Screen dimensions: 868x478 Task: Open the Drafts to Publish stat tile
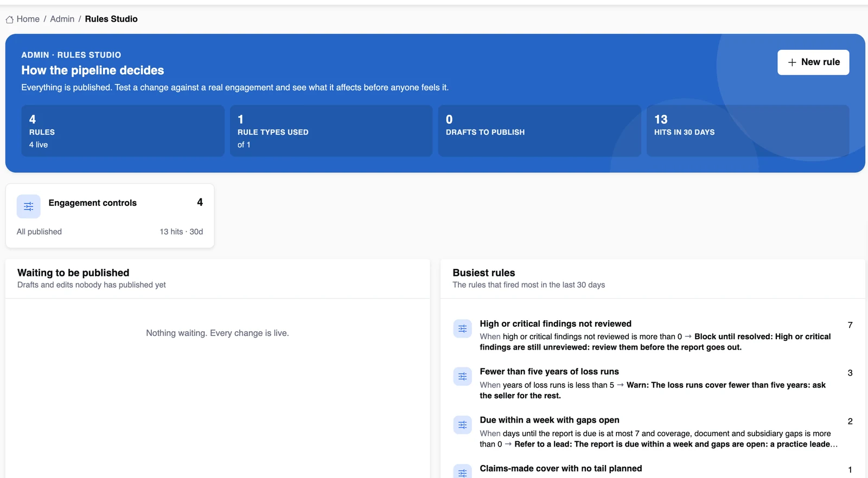coord(539,131)
